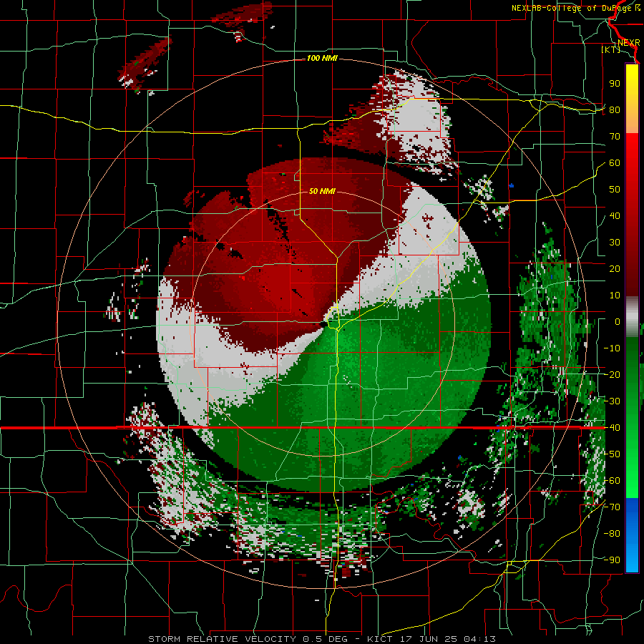The height and width of the screenshot is (644, 644).
Task: Click the legend value "-30"
Action: 612,401
